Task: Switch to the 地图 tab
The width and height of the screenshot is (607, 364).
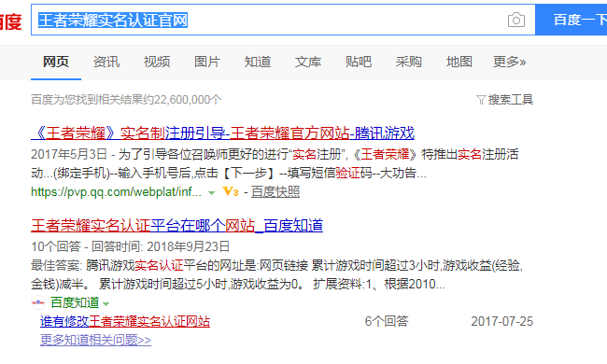Action: pyautogui.click(x=459, y=62)
